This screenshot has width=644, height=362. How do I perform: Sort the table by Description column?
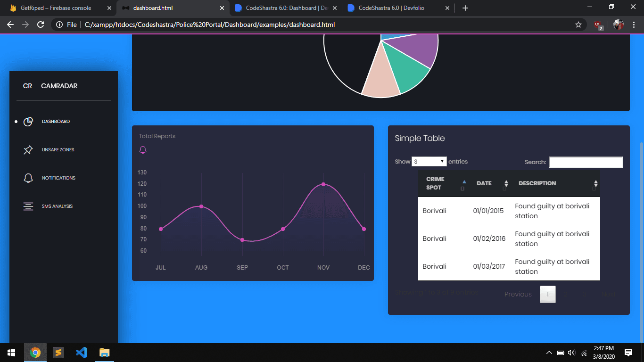click(x=555, y=183)
